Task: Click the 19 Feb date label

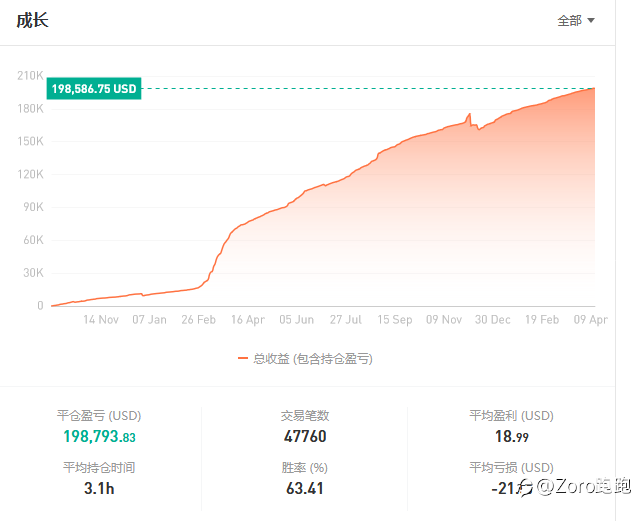Action: point(542,320)
